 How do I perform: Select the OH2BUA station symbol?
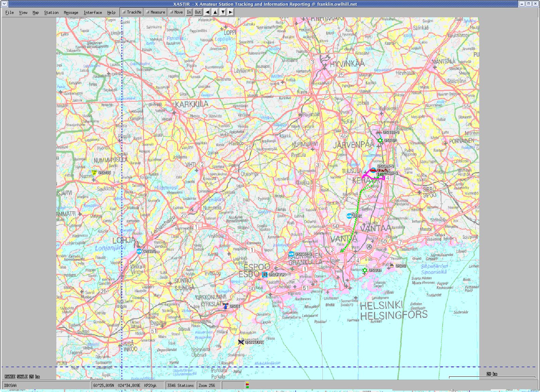pyautogui.click(x=365, y=270)
